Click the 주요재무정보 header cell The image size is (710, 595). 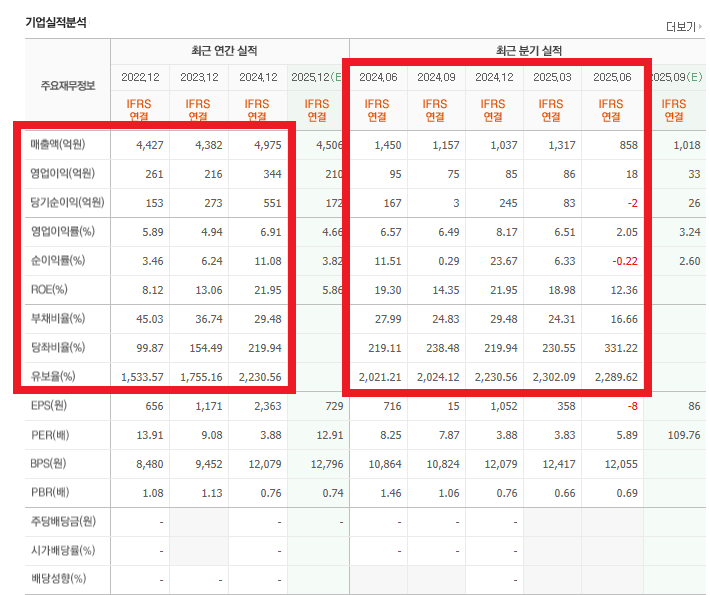pos(68,86)
